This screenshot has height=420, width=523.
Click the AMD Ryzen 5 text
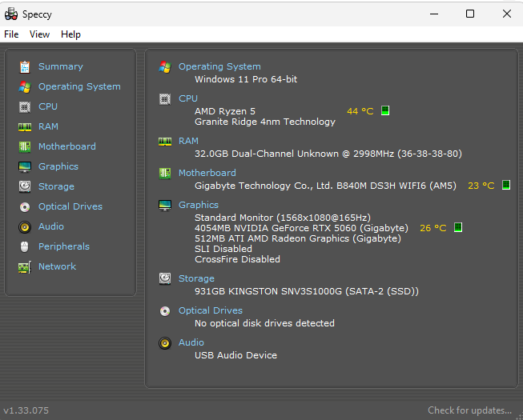225,111
